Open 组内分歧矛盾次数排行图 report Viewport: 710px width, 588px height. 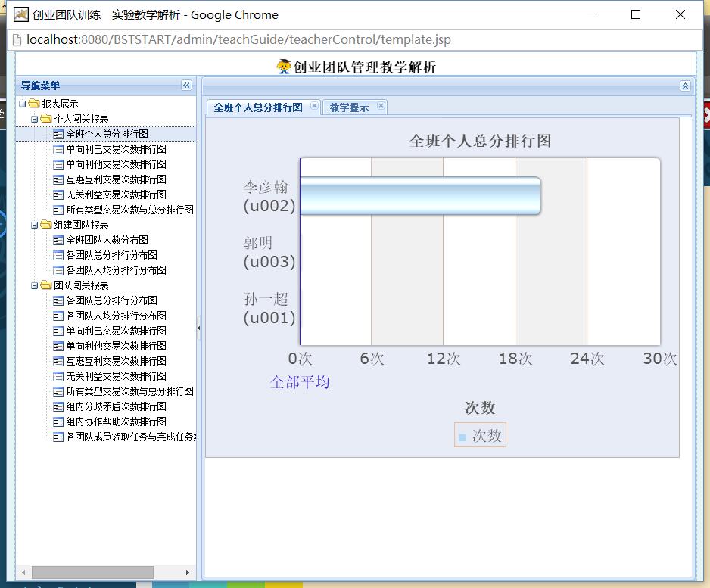(x=116, y=406)
